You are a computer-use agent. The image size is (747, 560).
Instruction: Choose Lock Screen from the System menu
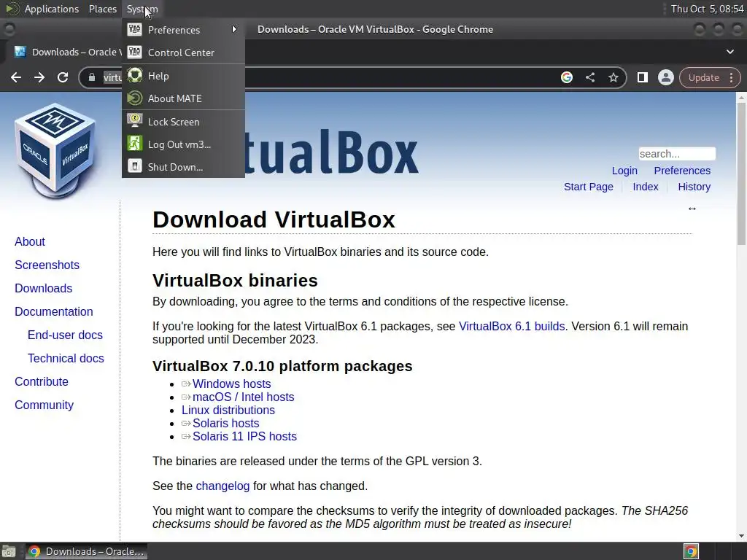(183, 122)
